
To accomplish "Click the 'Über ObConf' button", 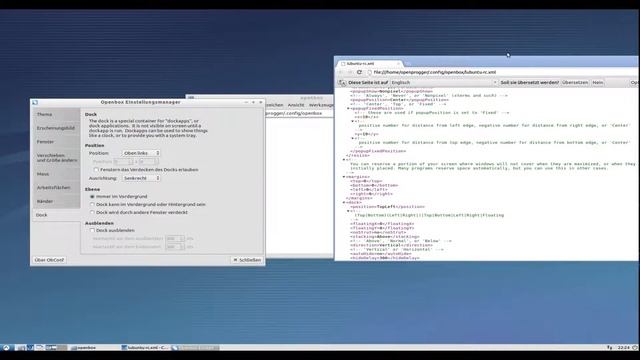I will (49, 260).
